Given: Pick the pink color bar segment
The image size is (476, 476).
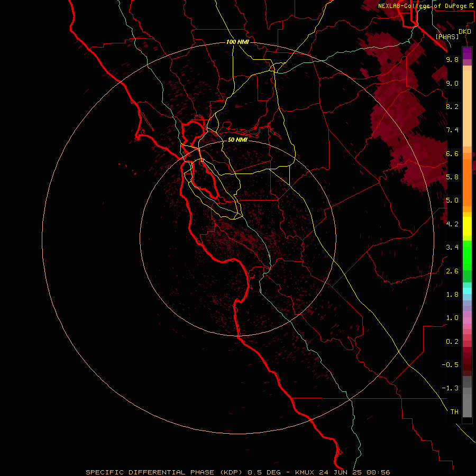Looking at the screenshot, I should 467,320.
